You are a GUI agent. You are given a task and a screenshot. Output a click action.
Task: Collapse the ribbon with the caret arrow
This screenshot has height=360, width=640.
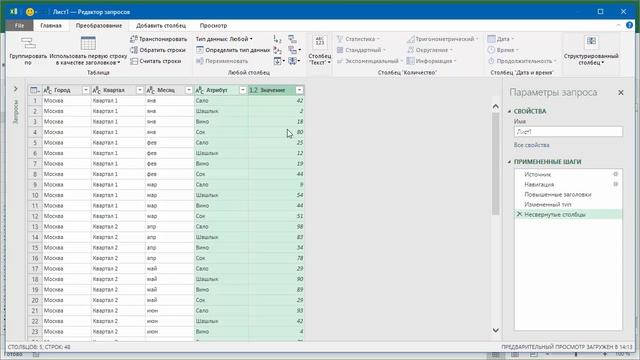click(x=618, y=25)
